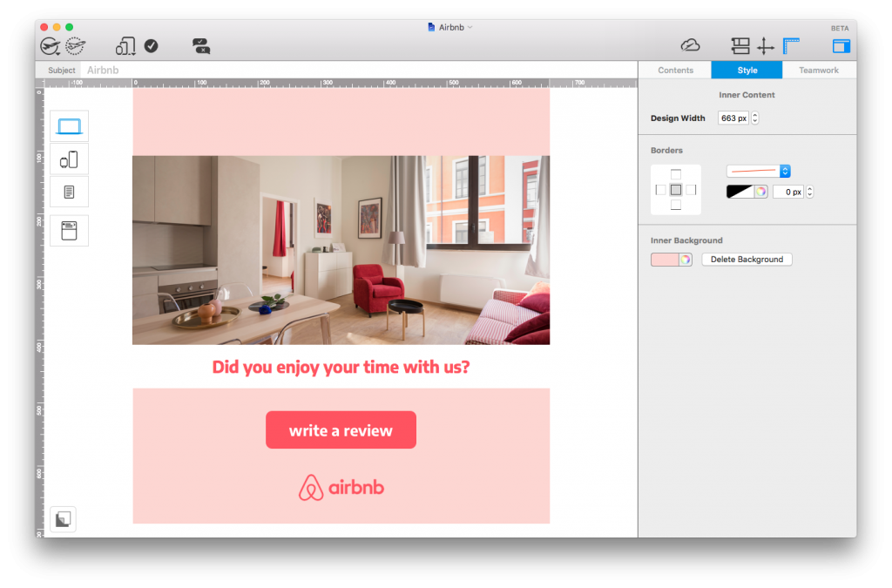Open the chat feedback bubbles icon
This screenshot has width=892, height=588.
pos(201,46)
